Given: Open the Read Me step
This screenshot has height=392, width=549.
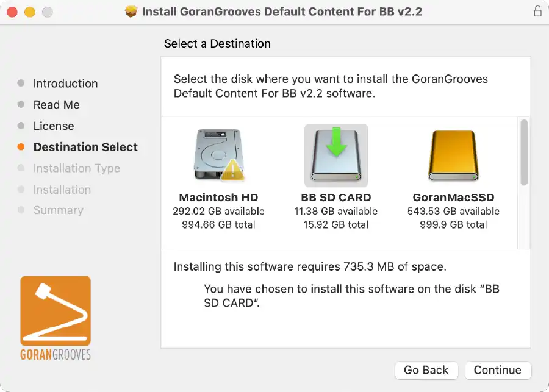Looking at the screenshot, I should click(x=56, y=105).
